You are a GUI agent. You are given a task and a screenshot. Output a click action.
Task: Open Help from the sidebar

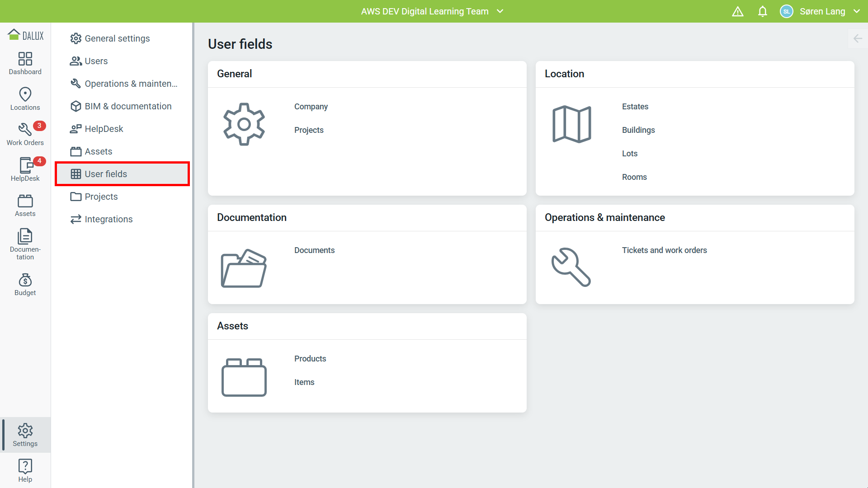[25, 470]
